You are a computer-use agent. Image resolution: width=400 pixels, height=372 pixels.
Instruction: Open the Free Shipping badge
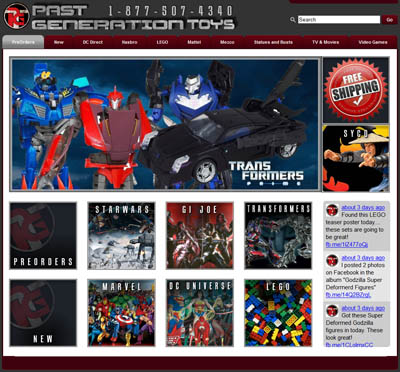click(356, 90)
